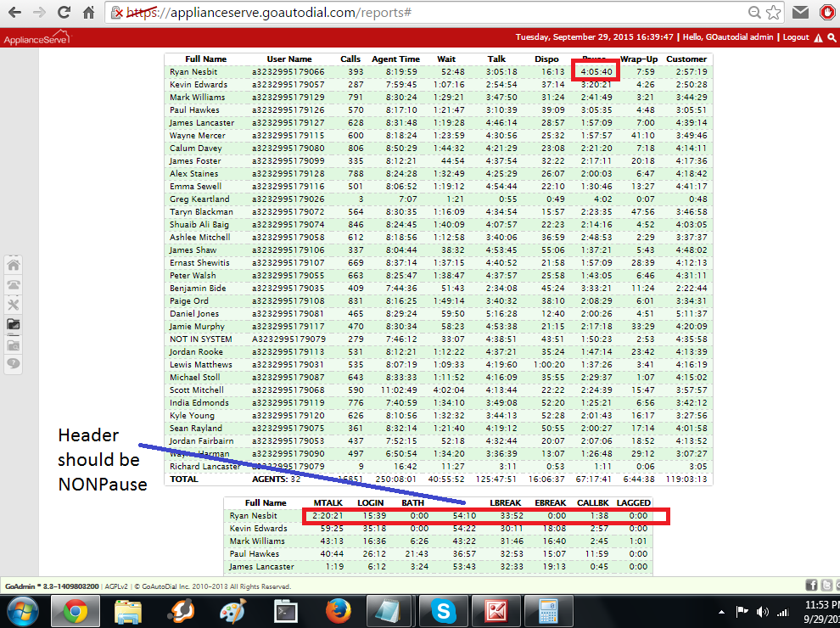Open the folder search icon in the sidebar
Image resolution: width=840 pixels, height=628 pixels.
tap(14, 345)
